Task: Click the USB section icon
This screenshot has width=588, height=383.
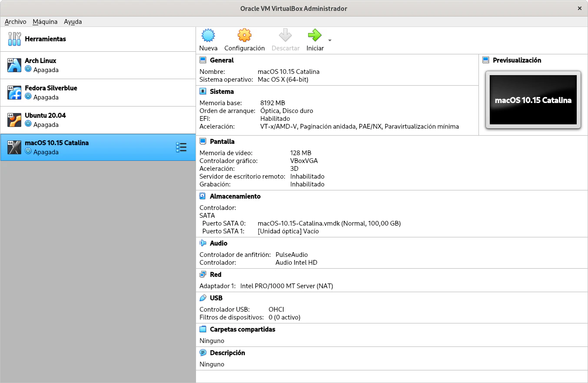Action: (203, 298)
